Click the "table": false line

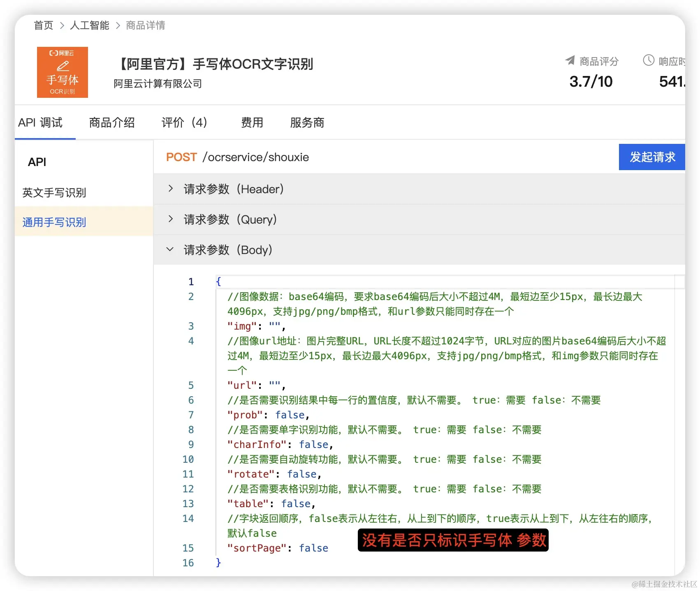pyautogui.click(x=271, y=503)
